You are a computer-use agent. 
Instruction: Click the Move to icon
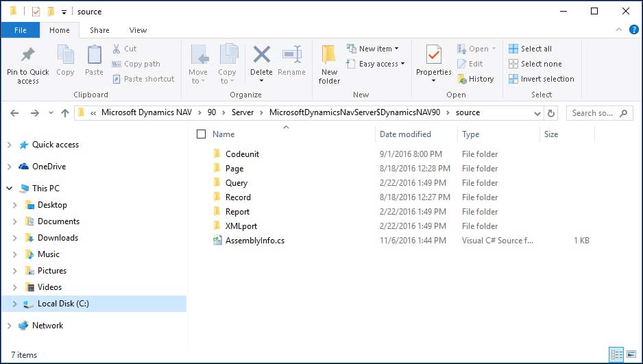pyautogui.click(x=199, y=55)
